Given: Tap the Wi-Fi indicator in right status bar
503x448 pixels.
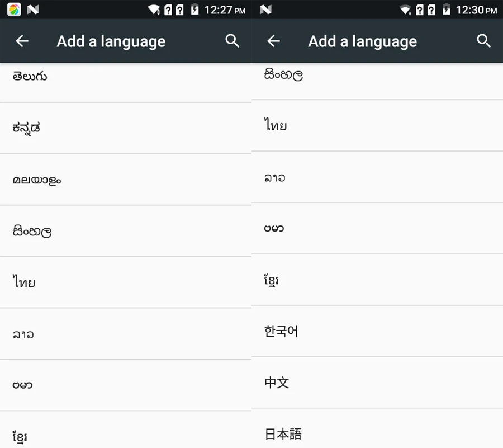Looking at the screenshot, I should coord(406,10).
